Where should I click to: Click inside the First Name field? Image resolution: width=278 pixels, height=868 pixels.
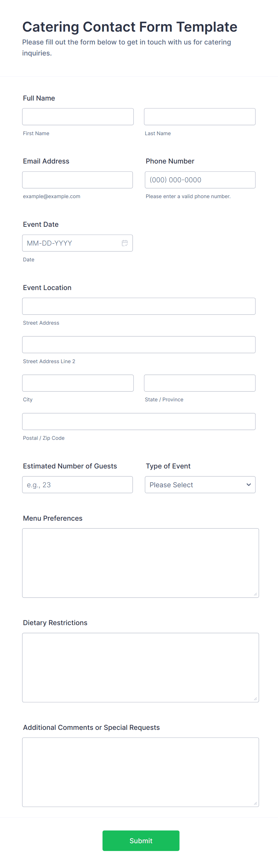point(78,116)
